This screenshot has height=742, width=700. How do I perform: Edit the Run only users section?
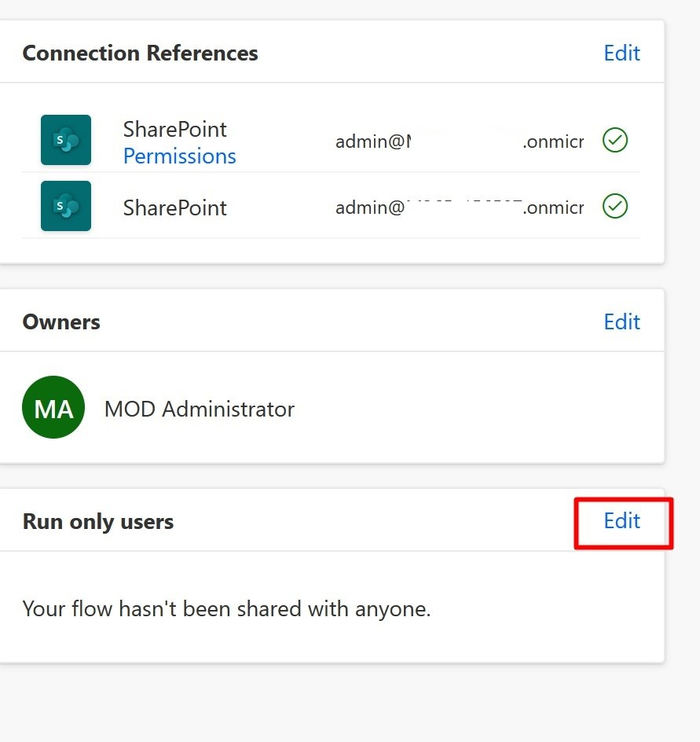click(x=621, y=521)
